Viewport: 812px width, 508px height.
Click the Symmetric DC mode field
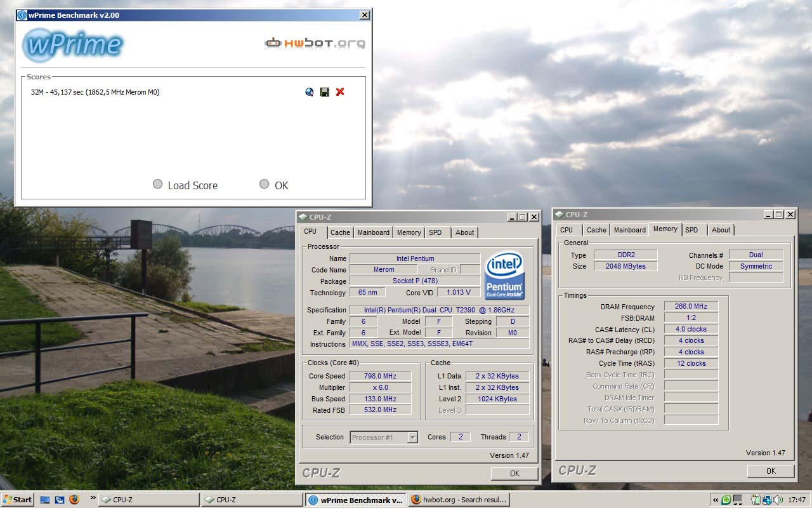click(x=756, y=266)
